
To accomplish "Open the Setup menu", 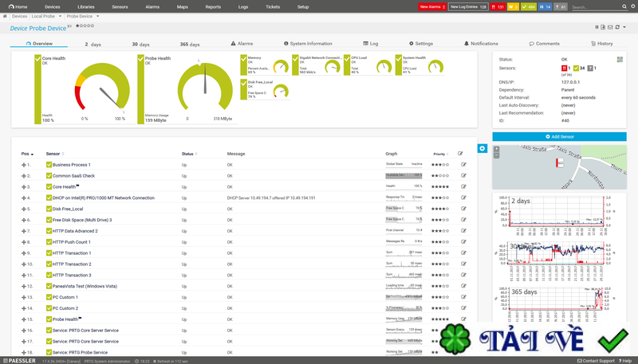I will coord(303,7).
